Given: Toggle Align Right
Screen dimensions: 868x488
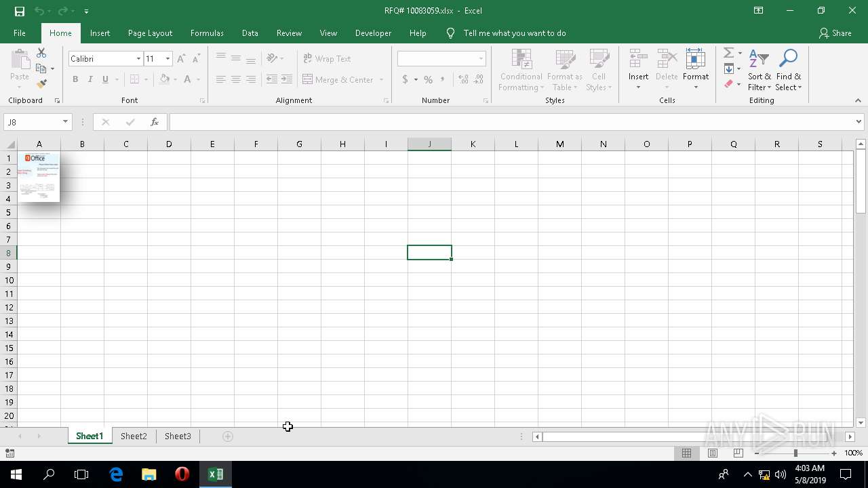Looking at the screenshot, I should click(251, 79).
